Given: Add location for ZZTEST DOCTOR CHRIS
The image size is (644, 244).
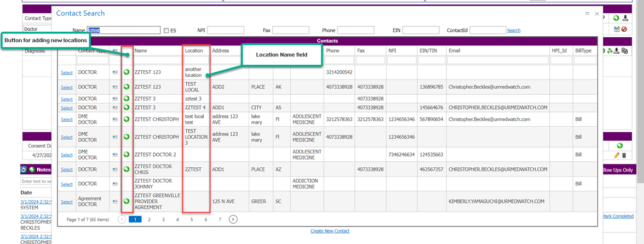Looking at the screenshot, I should [x=127, y=169].
